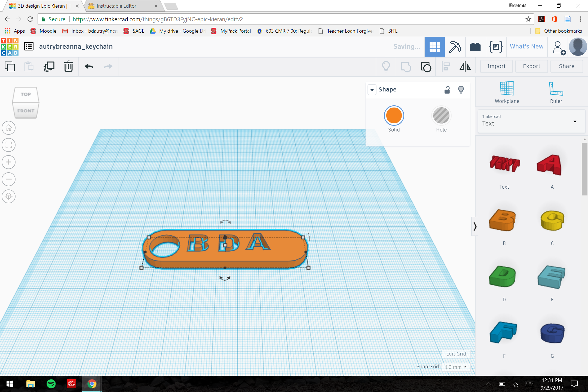Collapse the Shape panel
Viewport: 588px width, 392px height.
(x=372, y=90)
